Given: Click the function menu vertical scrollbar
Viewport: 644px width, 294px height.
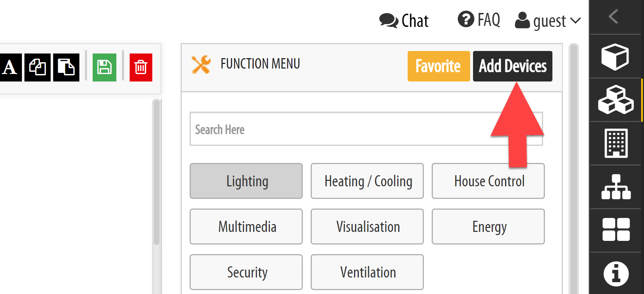Looking at the screenshot, I should click(574, 169).
